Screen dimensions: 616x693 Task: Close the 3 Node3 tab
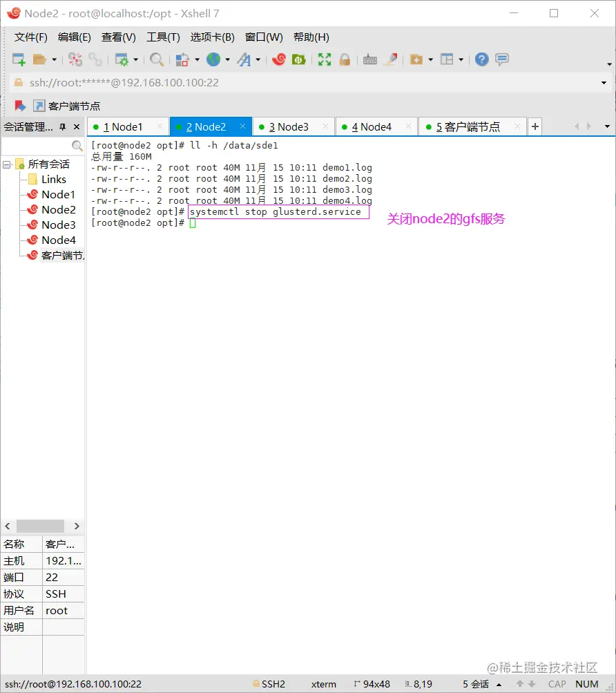(x=326, y=126)
